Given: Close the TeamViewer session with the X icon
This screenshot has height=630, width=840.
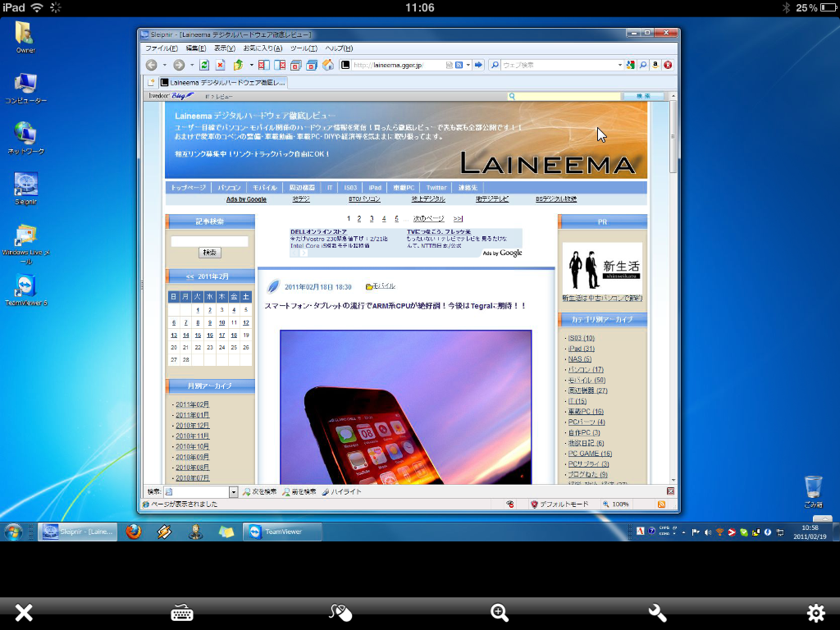Looking at the screenshot, I should 24,612.
